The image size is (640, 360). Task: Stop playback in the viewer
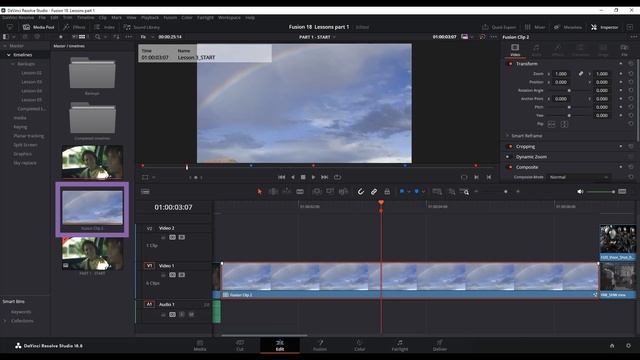303,177
